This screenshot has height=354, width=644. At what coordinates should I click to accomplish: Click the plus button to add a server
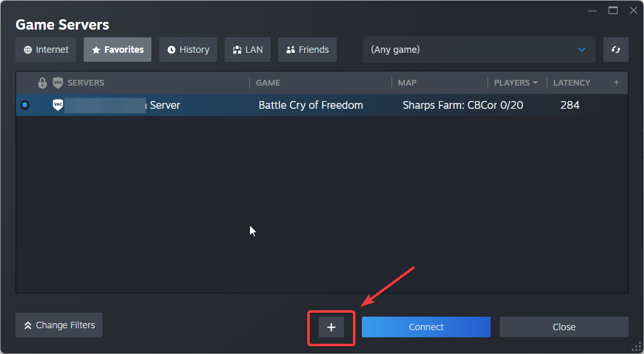click(x=332, y=327)
